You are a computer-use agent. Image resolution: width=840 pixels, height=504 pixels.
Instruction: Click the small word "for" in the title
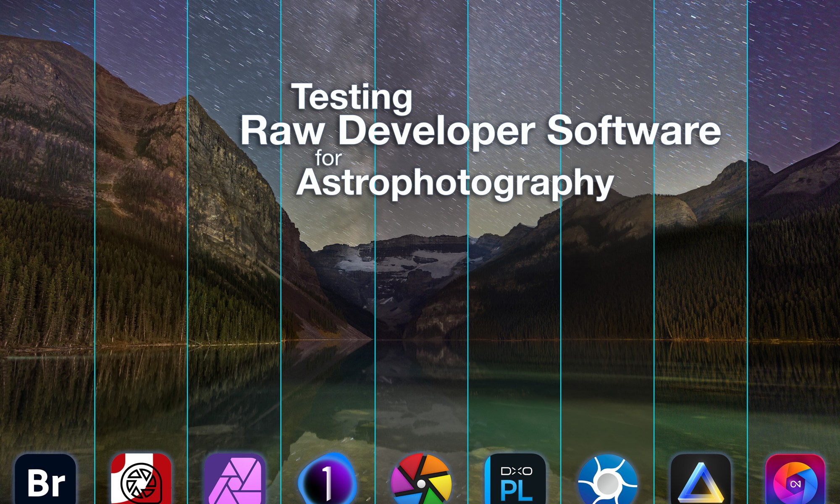click(x=328, y=158)
